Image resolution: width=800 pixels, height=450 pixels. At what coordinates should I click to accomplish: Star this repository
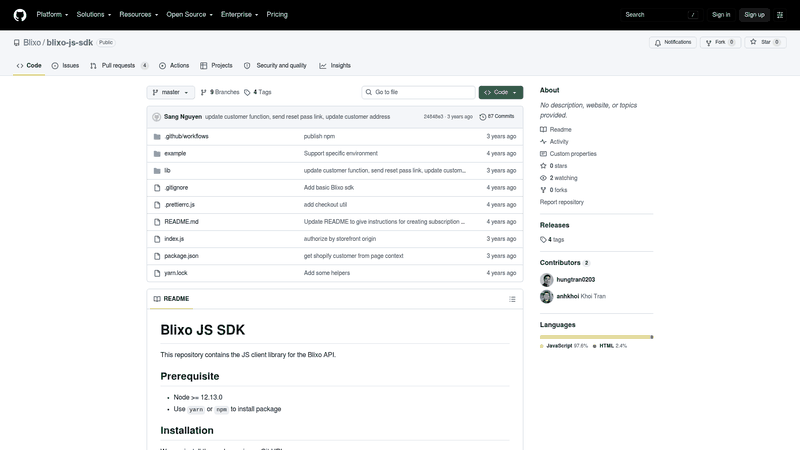coord(765,42)
